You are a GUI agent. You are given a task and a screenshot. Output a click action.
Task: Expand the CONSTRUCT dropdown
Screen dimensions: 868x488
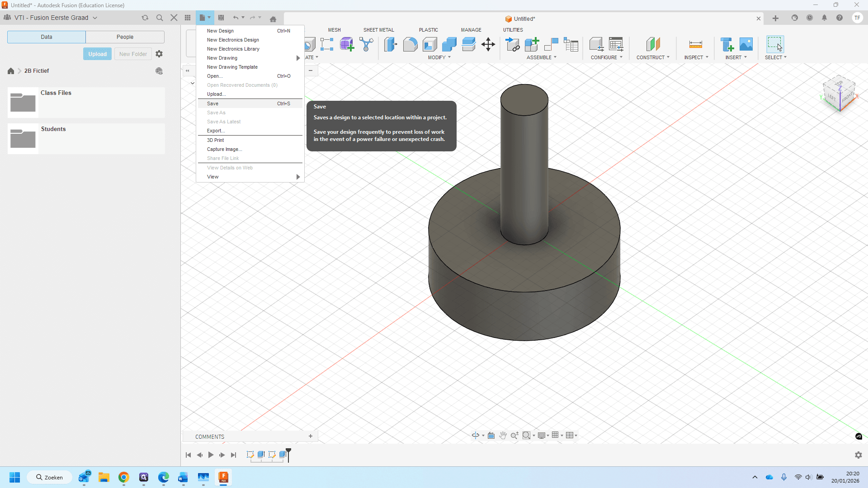point(653,57)
